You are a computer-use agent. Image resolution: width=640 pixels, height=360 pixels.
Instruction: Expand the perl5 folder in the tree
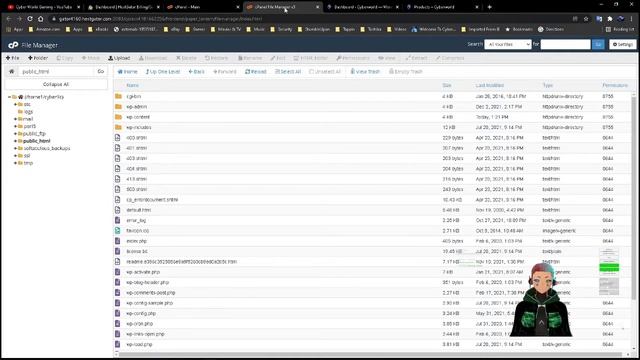point(16,127)
